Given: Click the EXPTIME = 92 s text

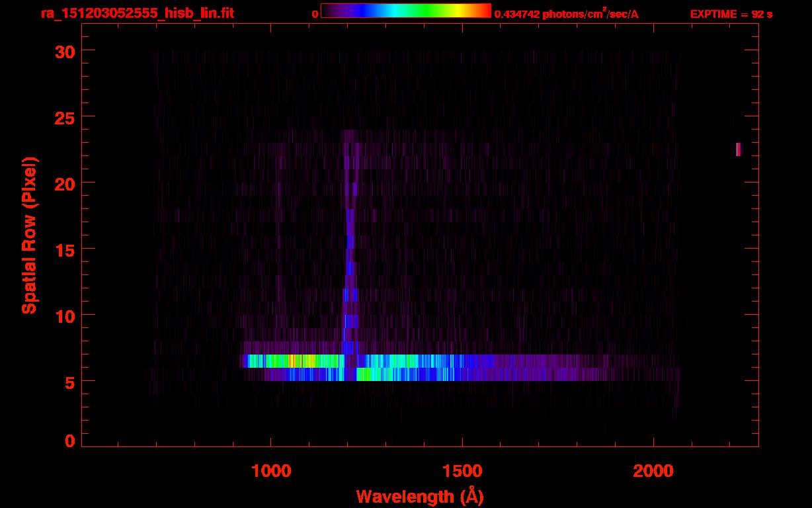Looking at the screenshot, I should point(731,14).
